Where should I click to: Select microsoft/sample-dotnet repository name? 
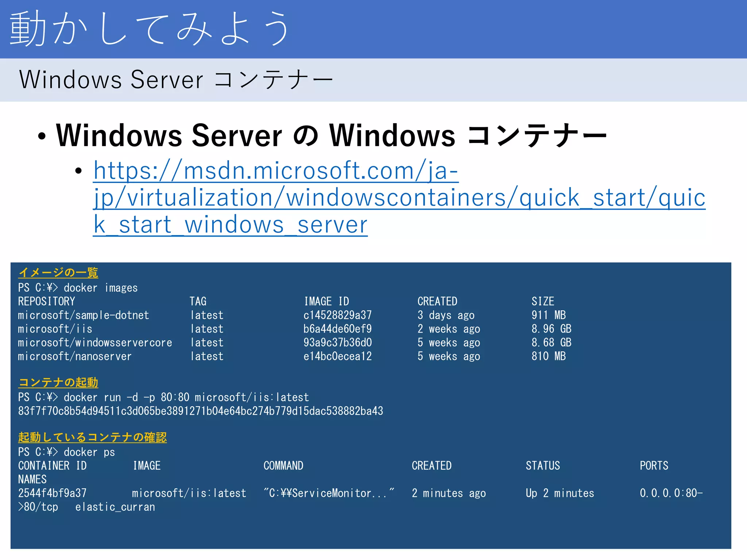(x=84, y=315)
